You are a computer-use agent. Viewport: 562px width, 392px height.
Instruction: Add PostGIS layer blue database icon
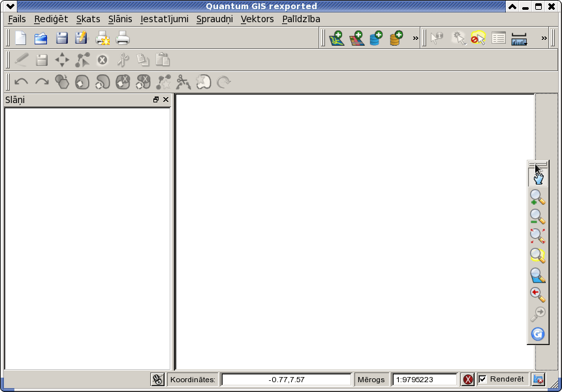[x=376, y=38]
